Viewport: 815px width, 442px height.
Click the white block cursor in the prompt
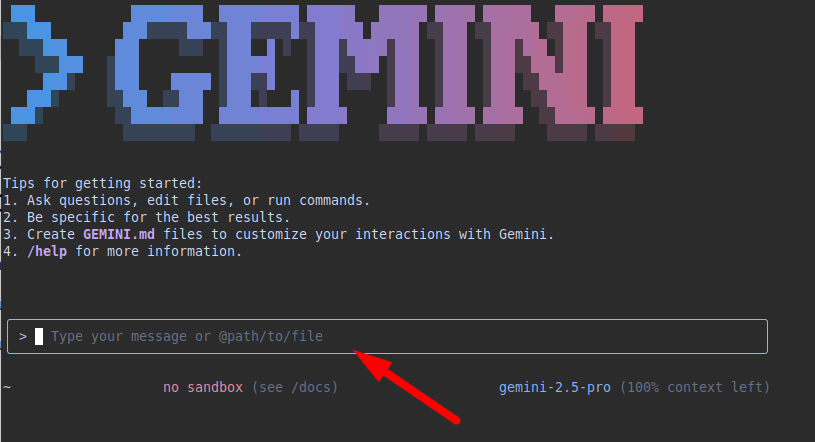pyautogui.click(x=39, y=337)
